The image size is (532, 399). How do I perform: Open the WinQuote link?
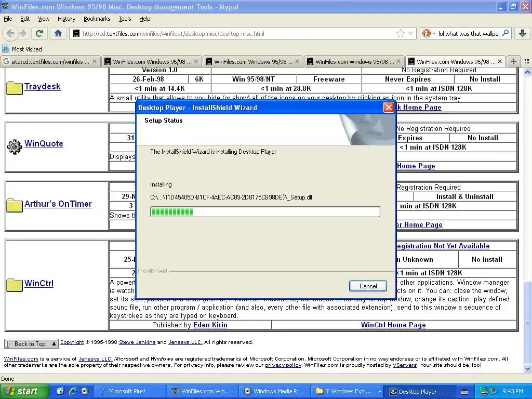(x=44, y=143)
